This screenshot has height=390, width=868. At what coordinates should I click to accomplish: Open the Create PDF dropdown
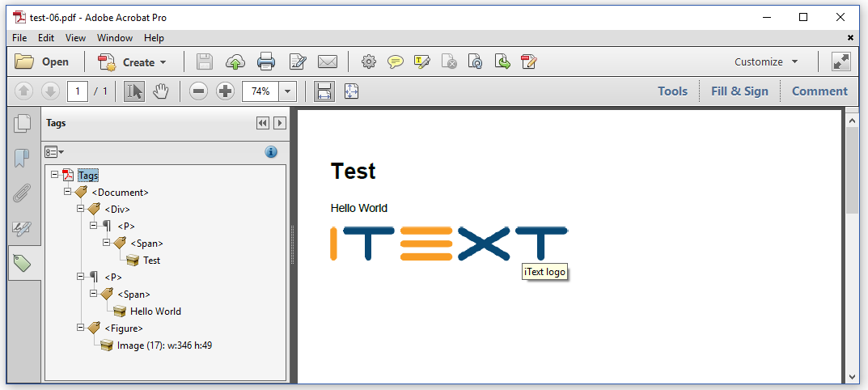[133, 62]
